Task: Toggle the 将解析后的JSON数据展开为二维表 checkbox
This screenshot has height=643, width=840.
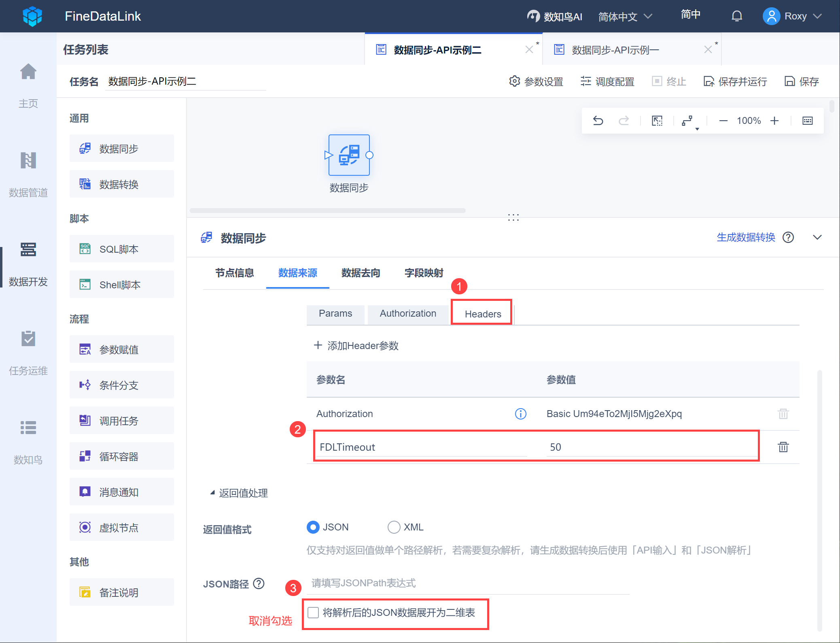Action: click(x=313, y=613)
